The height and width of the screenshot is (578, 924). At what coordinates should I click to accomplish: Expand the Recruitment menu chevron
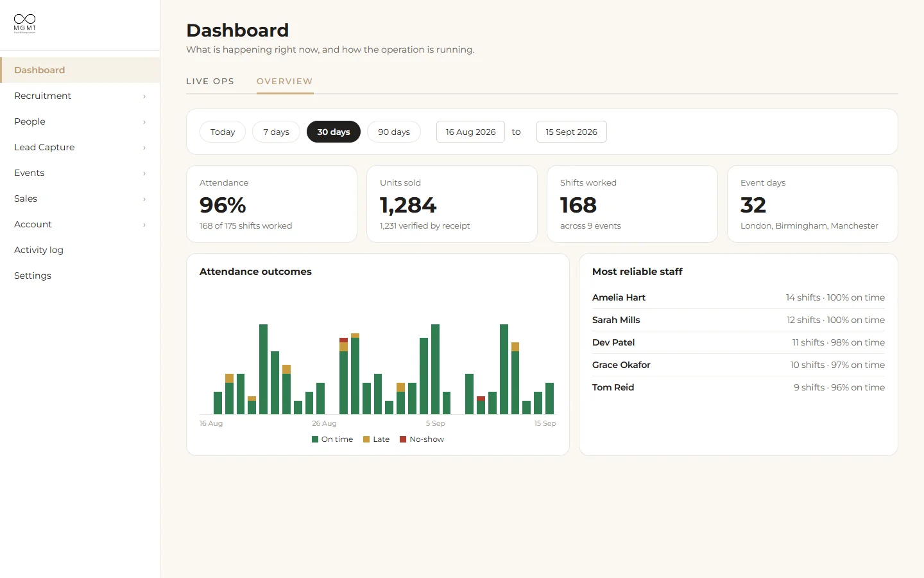pos(144,96)
